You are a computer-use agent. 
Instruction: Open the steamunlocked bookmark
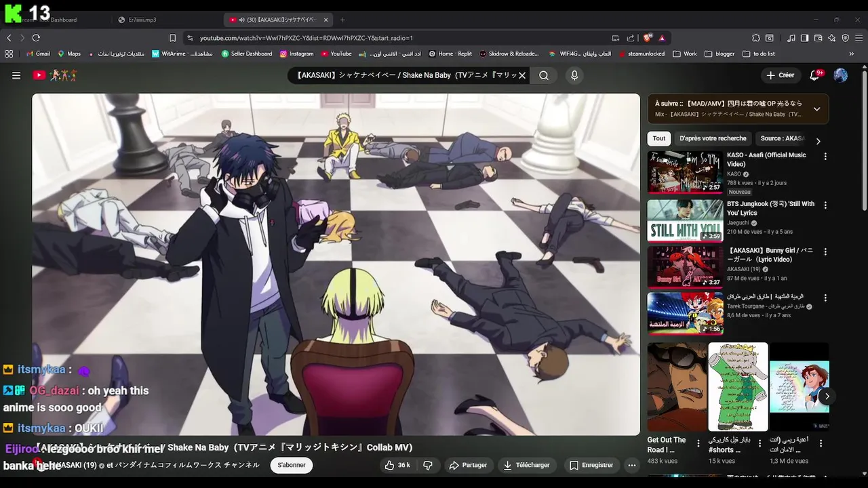tap(642, 54)
